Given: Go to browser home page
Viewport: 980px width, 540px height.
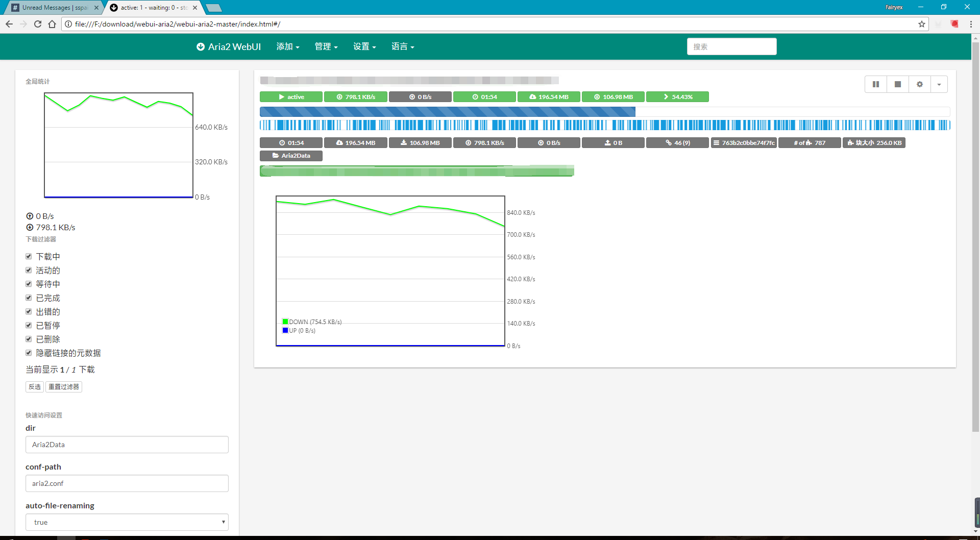Looking at the screenshot, I should 52,24.
